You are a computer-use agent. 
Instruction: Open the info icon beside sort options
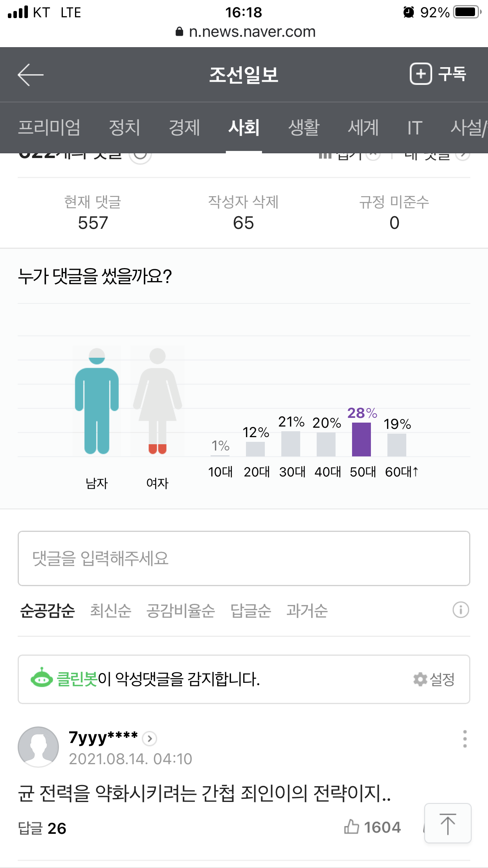click(x=460, y=610)
